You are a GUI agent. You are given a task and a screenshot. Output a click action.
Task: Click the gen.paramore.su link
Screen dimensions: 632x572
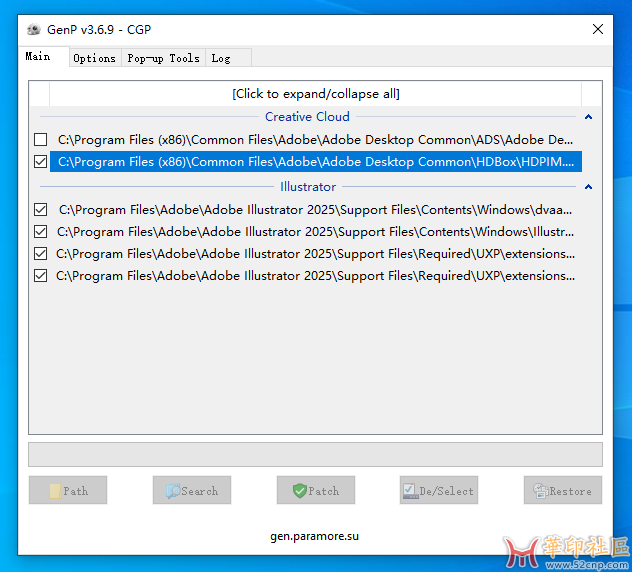(314, 537)
